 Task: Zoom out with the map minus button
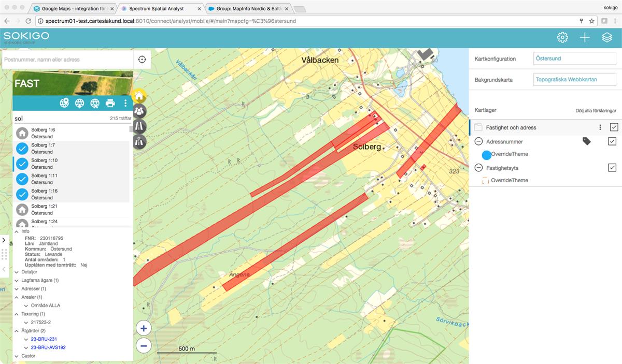coord(144,346)
